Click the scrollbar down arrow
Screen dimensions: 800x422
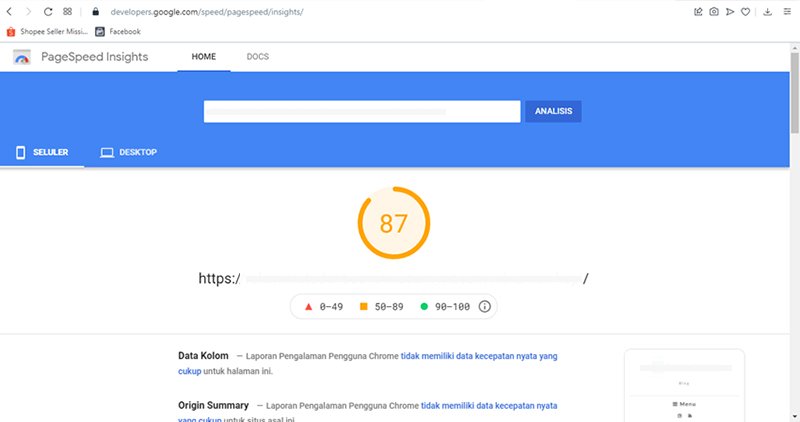click(794, 417)
